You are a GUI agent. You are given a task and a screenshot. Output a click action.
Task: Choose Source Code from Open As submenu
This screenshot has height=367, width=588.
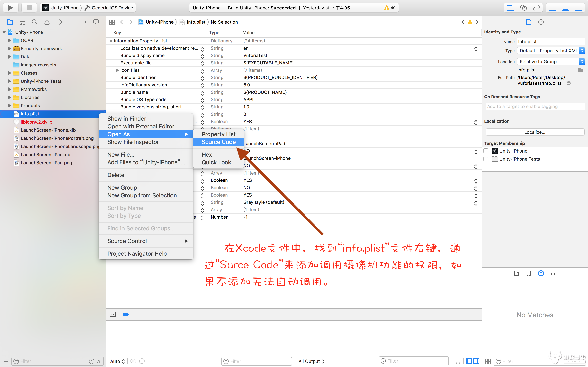tap(218, 142)
